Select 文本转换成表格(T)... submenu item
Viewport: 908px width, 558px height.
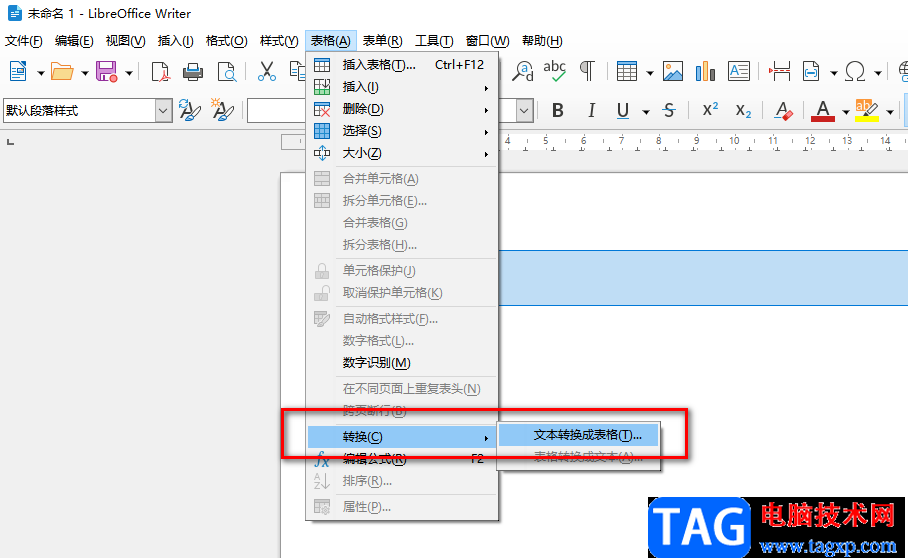[579, 435]
